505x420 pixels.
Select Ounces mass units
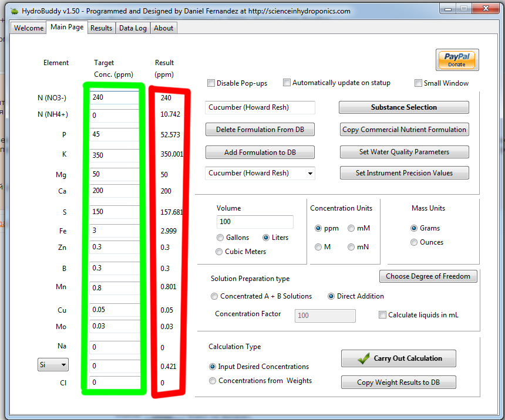(414, 242)
